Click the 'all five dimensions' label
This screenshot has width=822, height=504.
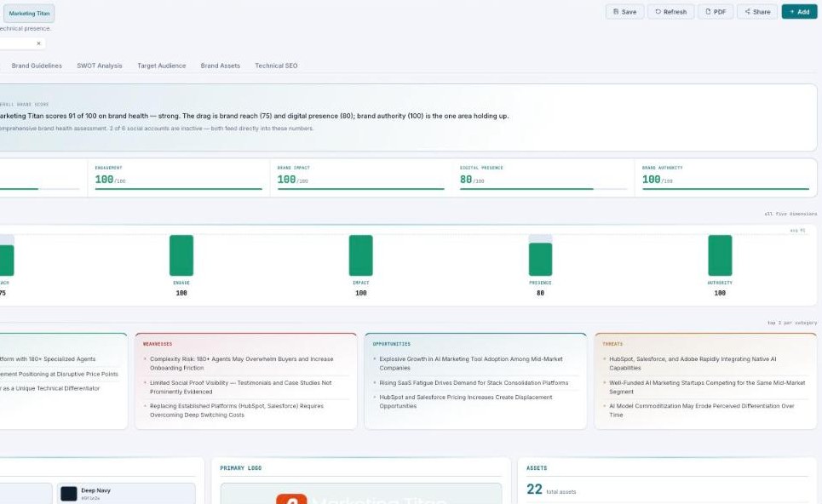coord(790,214)
